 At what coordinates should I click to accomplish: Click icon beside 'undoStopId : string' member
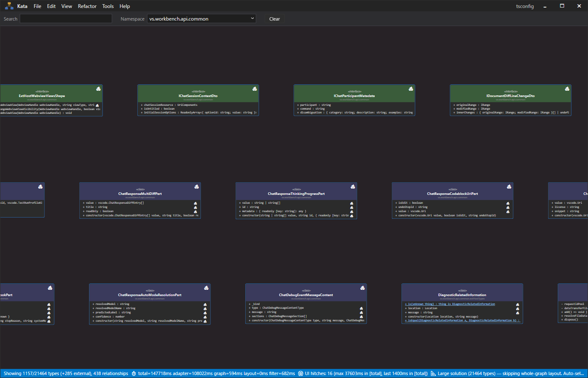tap(508, 207)
